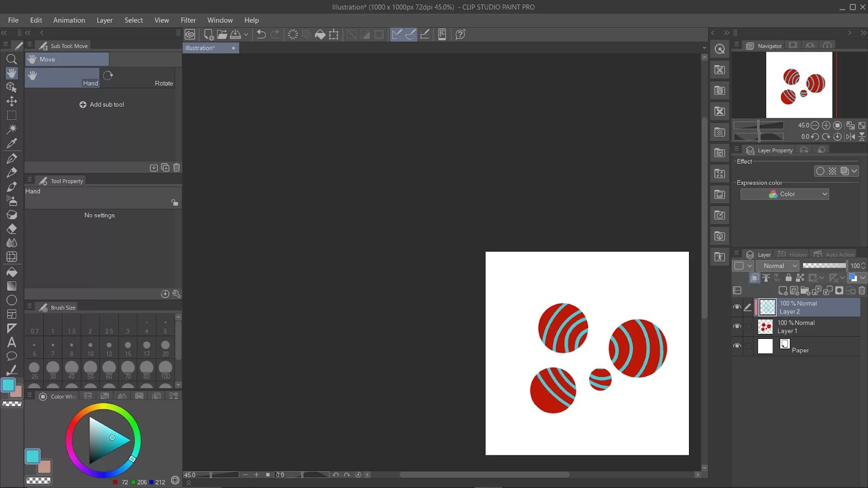Hide Layer 1 with its eye icon
This screenshot has height=488, width=868.
(x=737, y=326)
